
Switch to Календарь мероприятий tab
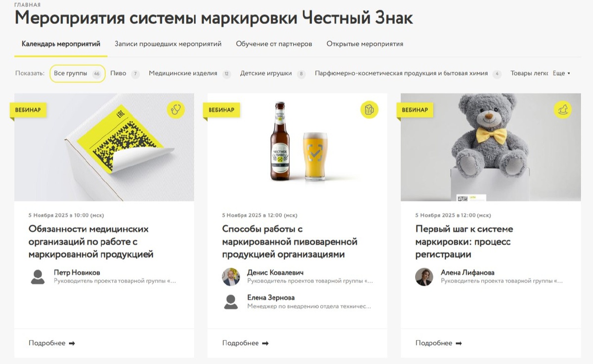coord(61,44)
